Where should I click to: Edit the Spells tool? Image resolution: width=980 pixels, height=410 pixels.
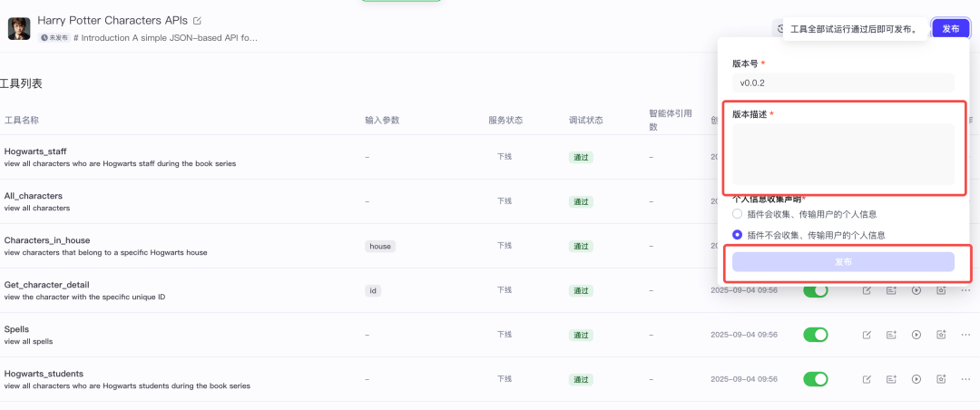pyautogui.click(x=867, y=335)
